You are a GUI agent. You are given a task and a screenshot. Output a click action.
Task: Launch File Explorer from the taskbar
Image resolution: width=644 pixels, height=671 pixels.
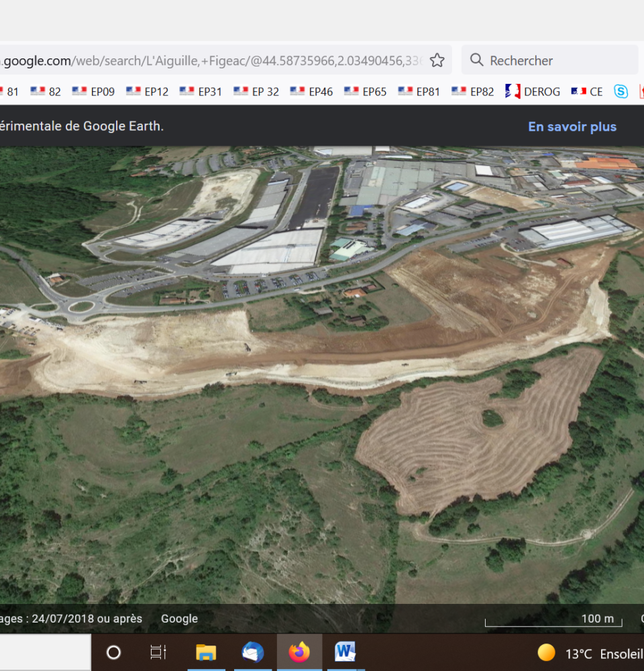[x=206, y=652]
